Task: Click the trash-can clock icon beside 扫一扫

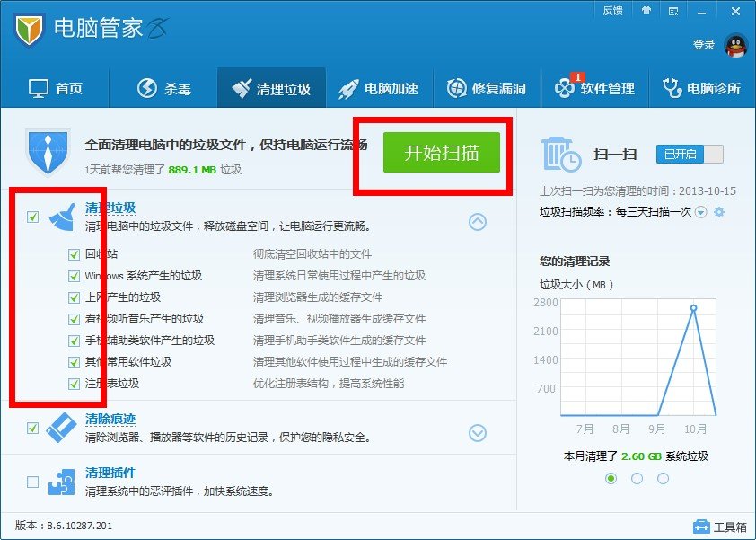Action: coord(560,153)
